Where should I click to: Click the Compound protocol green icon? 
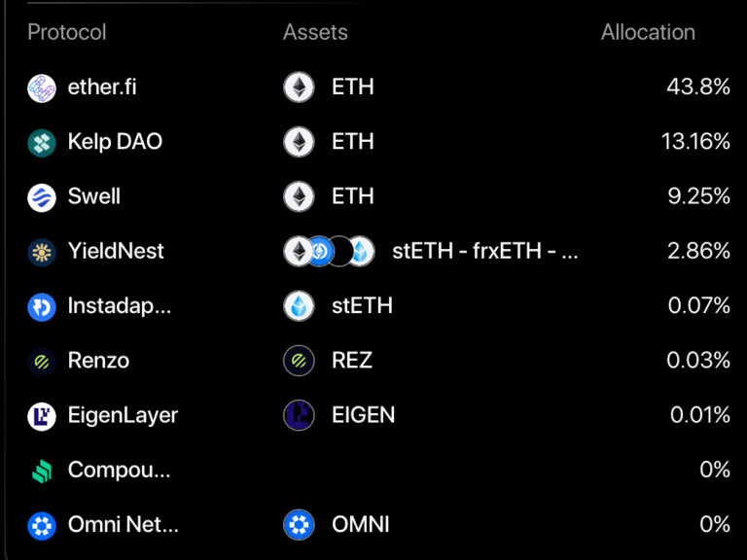(x=42, y=471)
